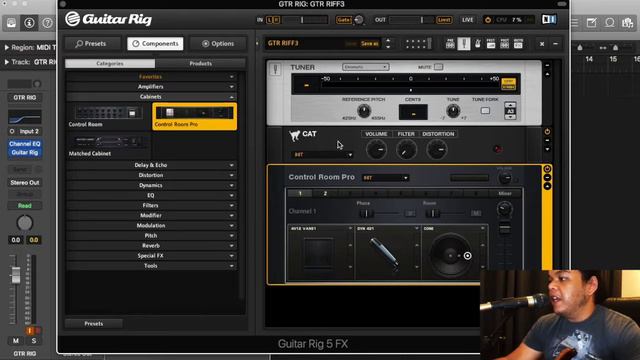The image size is (640, 360).
Task: Click the LIVE view button
Action: click(467, 20)
